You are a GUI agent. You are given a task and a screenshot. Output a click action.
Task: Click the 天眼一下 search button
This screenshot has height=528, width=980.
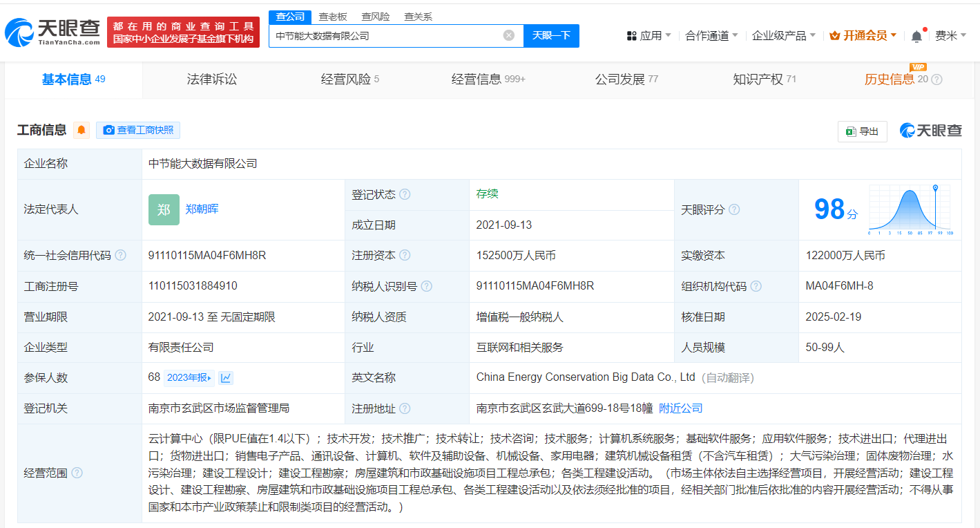[551, 35]
